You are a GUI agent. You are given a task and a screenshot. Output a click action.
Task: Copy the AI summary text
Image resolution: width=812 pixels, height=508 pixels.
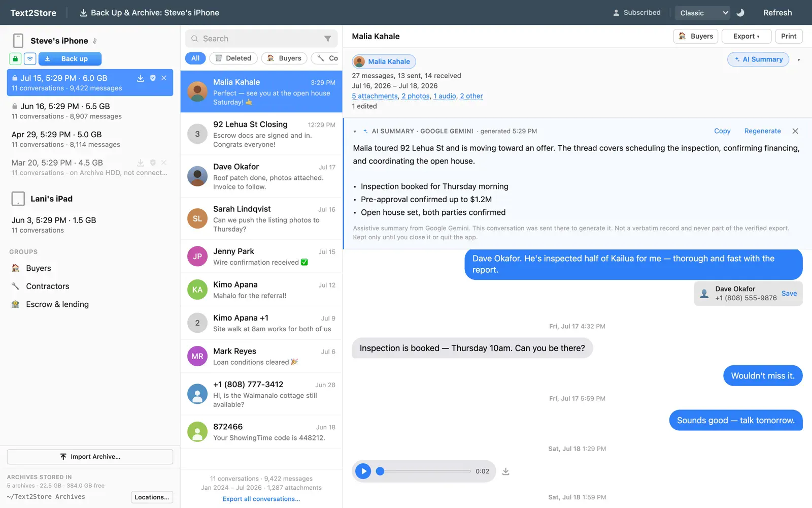[x=722, y=131]
